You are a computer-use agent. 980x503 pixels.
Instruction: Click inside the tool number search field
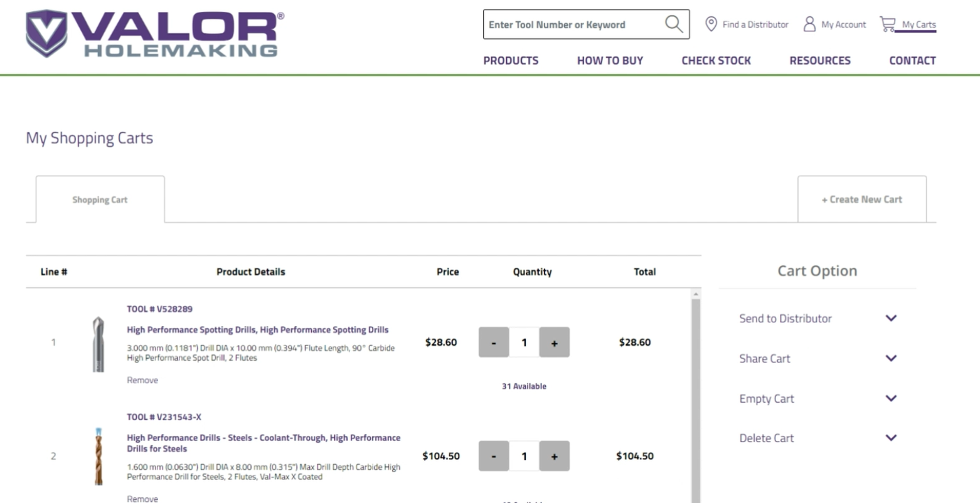coord(571,24)
